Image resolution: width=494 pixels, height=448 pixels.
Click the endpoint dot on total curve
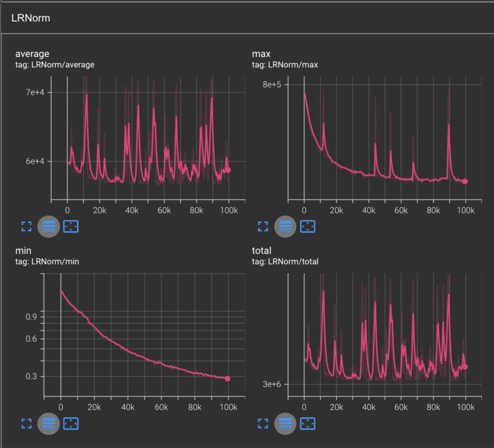click(465, 367)
